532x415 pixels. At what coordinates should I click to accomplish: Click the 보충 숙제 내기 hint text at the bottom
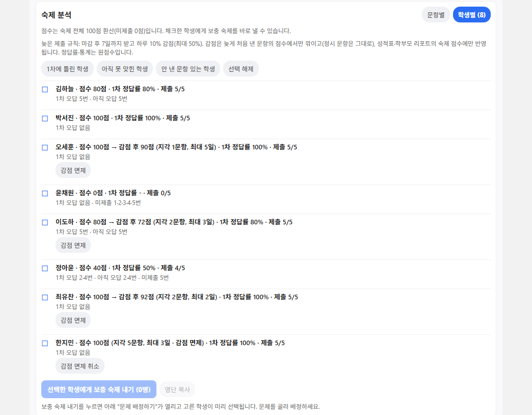pyautogui.click(x=180, y=406)
